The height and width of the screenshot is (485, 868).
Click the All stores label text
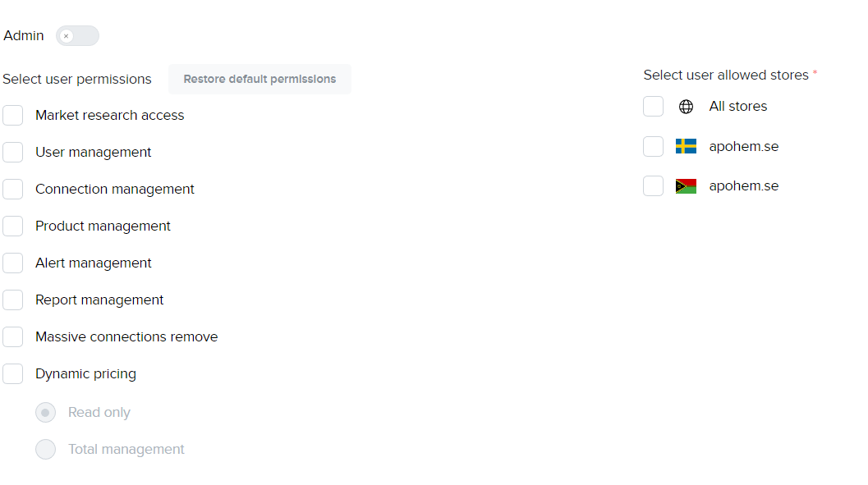738,107
